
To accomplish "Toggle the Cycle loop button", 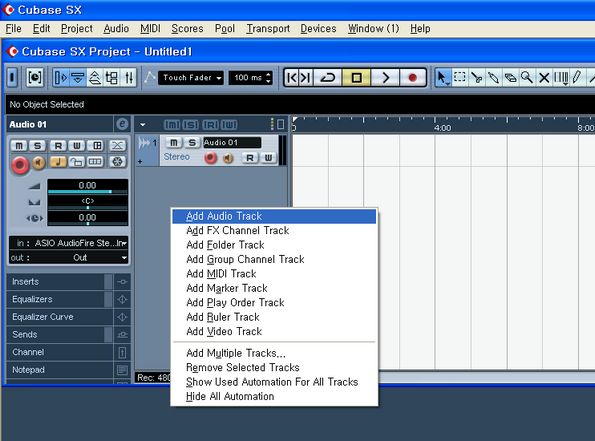I will [328, 78].
